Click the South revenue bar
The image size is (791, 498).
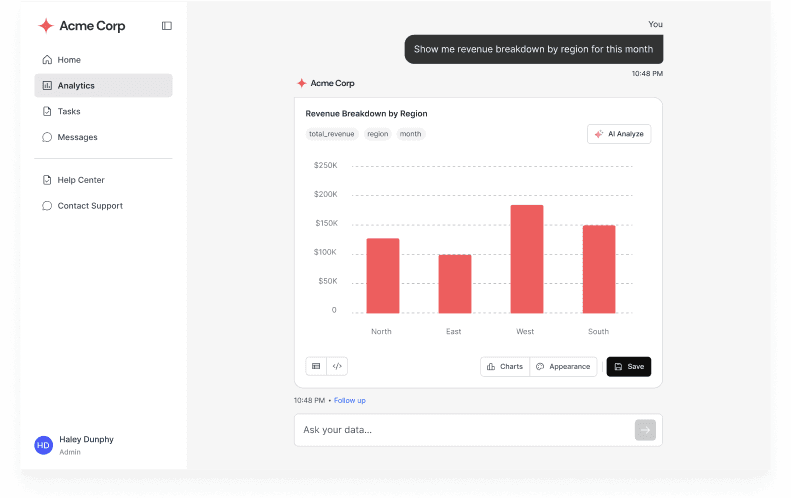coord(599,269)
